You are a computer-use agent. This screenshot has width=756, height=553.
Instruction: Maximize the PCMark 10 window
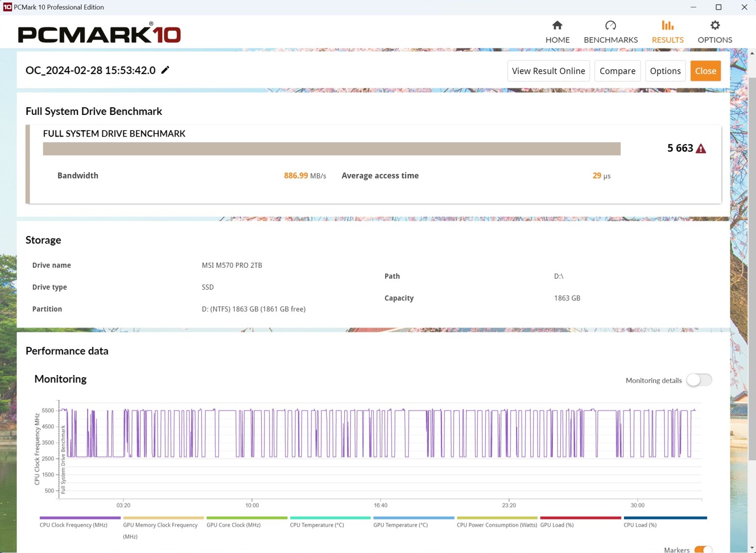719,7
